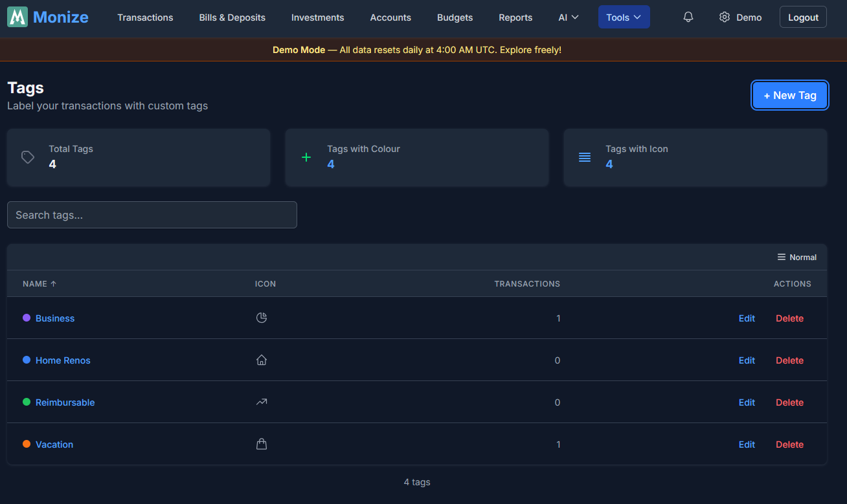Go to the Budgets page
Image resolution: width=847 pixels, height=504 pixels.
tap(455, 17)
